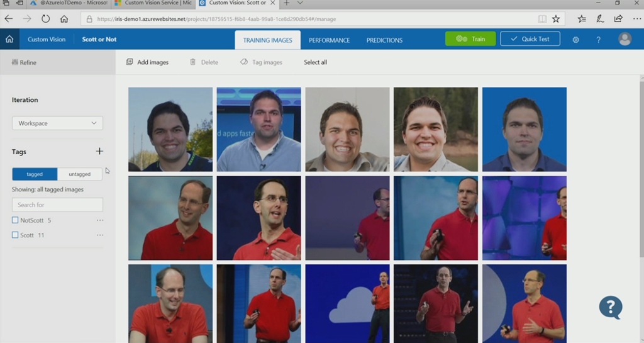The image size is (644, 343).
Task: Click the Scott or Not project name
Action: (x=99, y=40)
